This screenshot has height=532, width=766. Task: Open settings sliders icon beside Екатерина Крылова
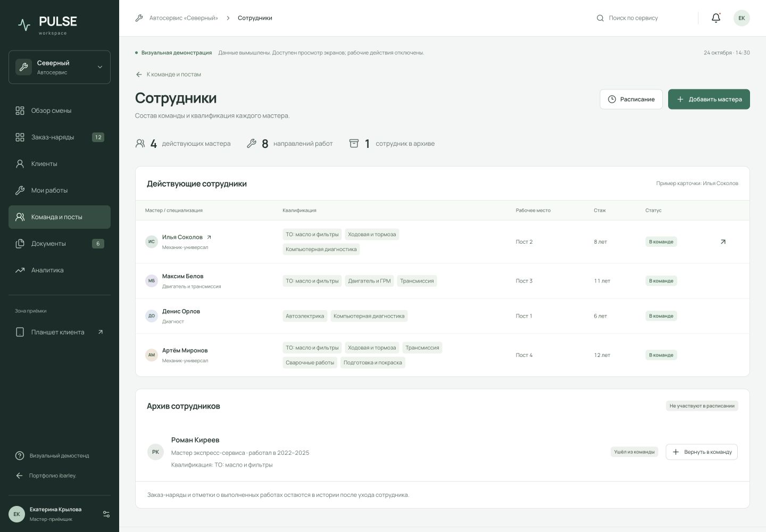tap(106, 514)
